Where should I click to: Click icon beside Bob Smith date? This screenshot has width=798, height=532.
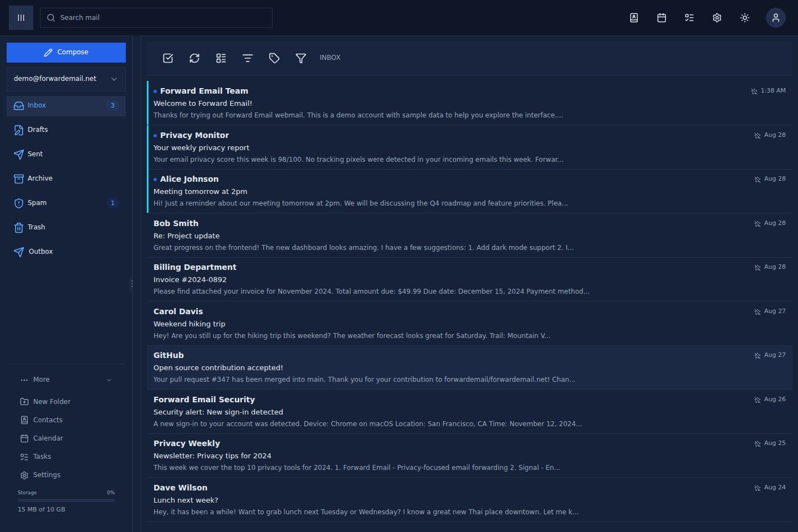pyautogui.click(x=758, y=224)
